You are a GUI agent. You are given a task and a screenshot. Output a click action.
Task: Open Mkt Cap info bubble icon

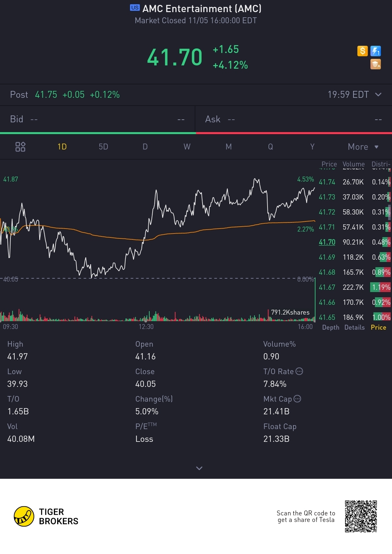[297, 399]
